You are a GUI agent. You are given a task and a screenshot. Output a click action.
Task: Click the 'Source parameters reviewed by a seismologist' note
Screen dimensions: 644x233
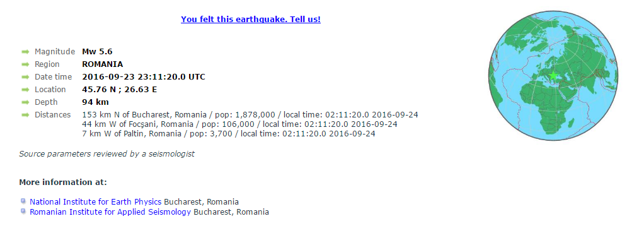pos(106,154)
